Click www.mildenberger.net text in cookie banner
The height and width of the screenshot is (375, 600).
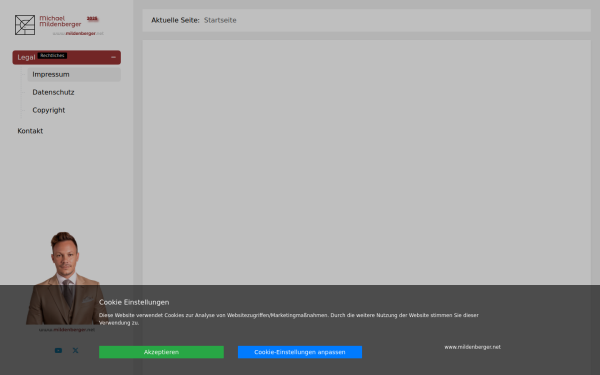coord(473,347)
